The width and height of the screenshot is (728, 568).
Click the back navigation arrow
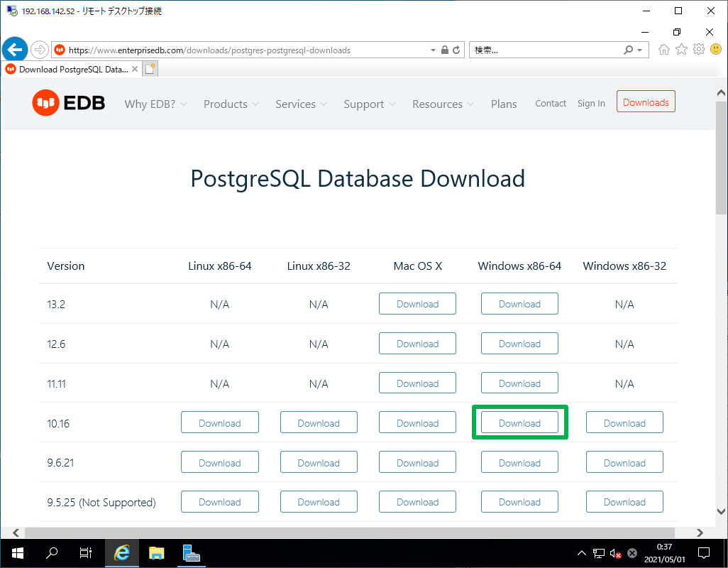tap(15, 49)
